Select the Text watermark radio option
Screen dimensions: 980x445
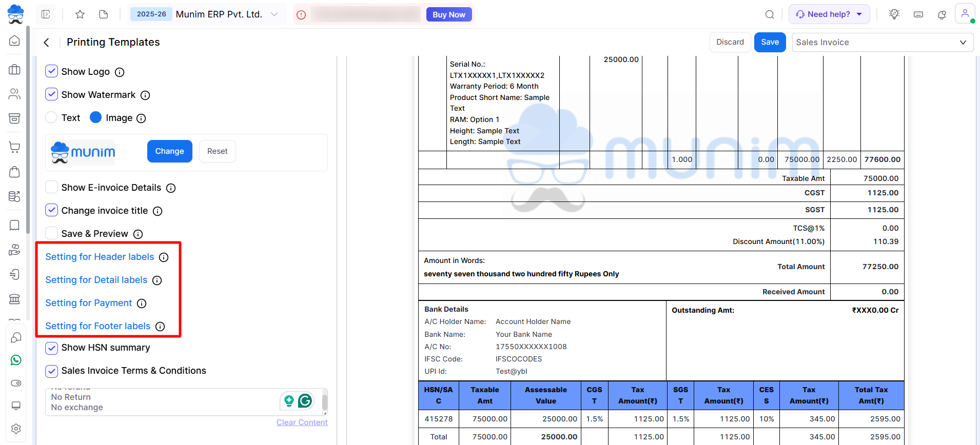point(51,117)
